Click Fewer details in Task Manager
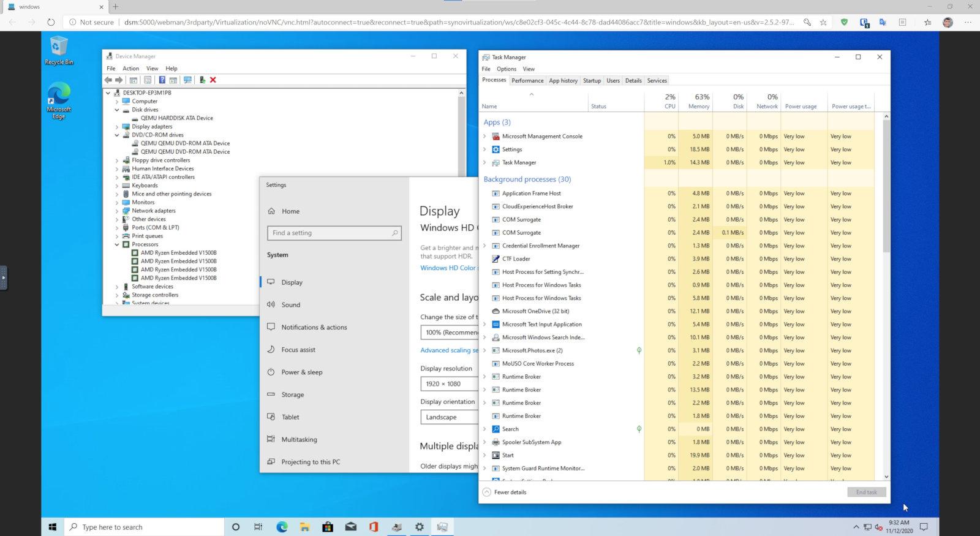This screenshot has height=536, width=980. click(x=510, y=493)
